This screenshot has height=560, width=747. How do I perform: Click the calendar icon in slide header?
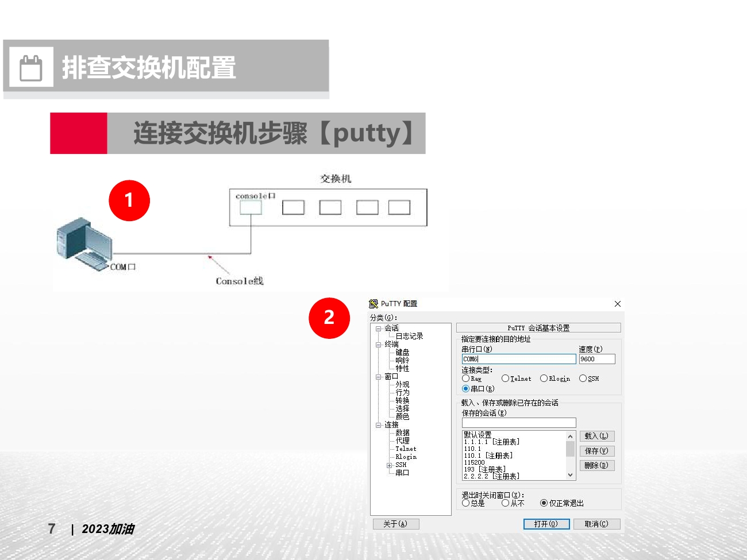click(32, 67)
